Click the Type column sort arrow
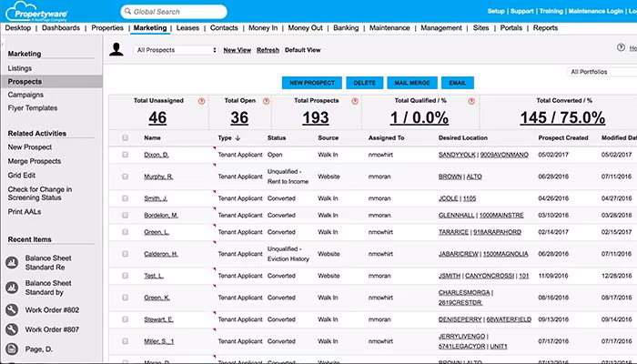 click(238, 138)
